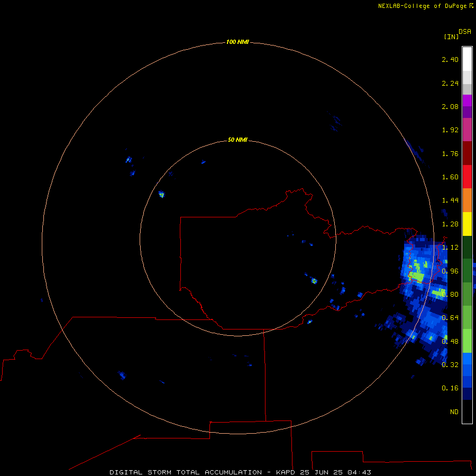
Task: Pick the dark red legend swatch near 1.76
Action: [x=467, y=153]
